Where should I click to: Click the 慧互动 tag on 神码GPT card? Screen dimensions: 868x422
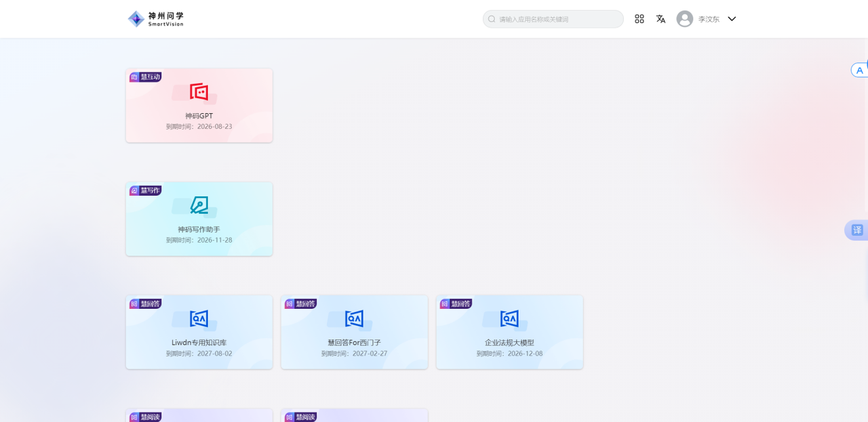pyautogui.click(x=146, y=77)
